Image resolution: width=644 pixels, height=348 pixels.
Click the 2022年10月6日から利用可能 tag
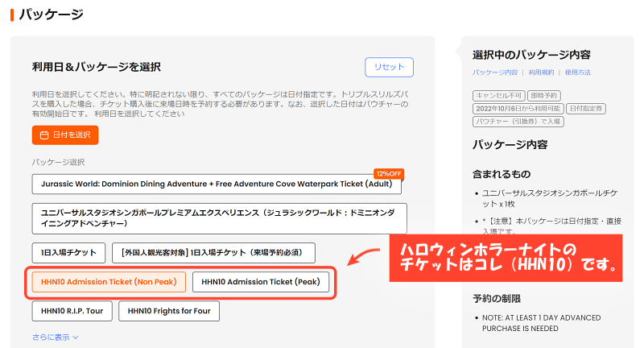tap(518, 109)
